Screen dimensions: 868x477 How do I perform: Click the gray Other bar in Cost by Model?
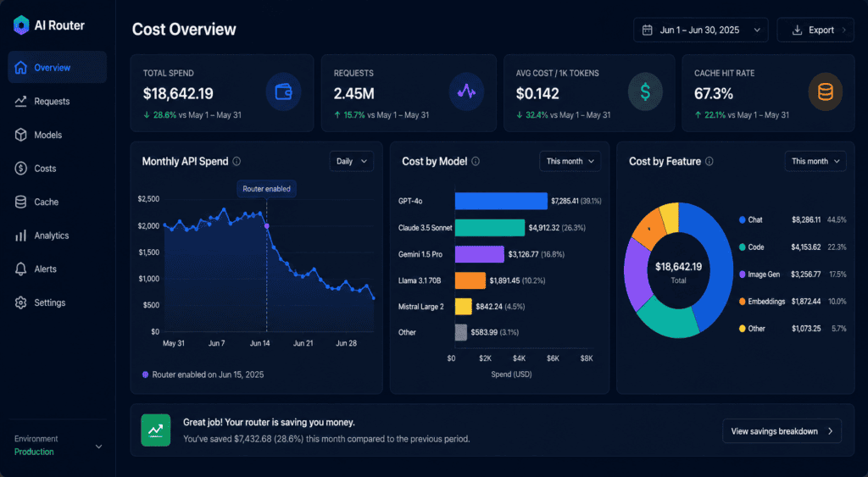point(460,332)
